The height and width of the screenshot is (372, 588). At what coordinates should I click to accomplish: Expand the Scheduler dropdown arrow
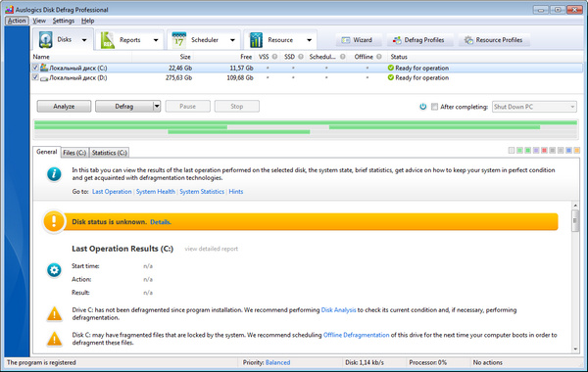pyautogui.click(x=232, y=40)
